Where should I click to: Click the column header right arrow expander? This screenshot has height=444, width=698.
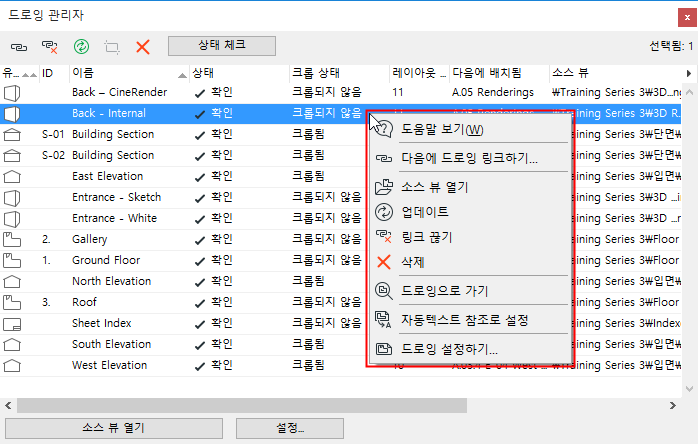pos(689,73)
